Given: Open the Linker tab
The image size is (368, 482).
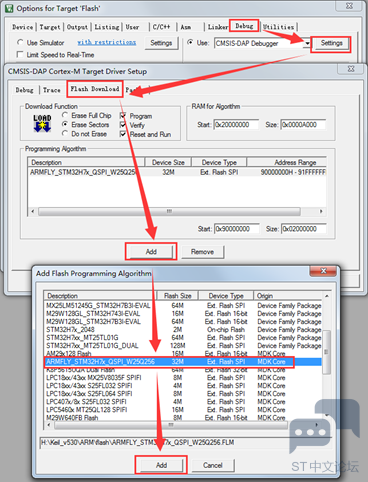Looking at the screenshot, I should click(217, 27).
